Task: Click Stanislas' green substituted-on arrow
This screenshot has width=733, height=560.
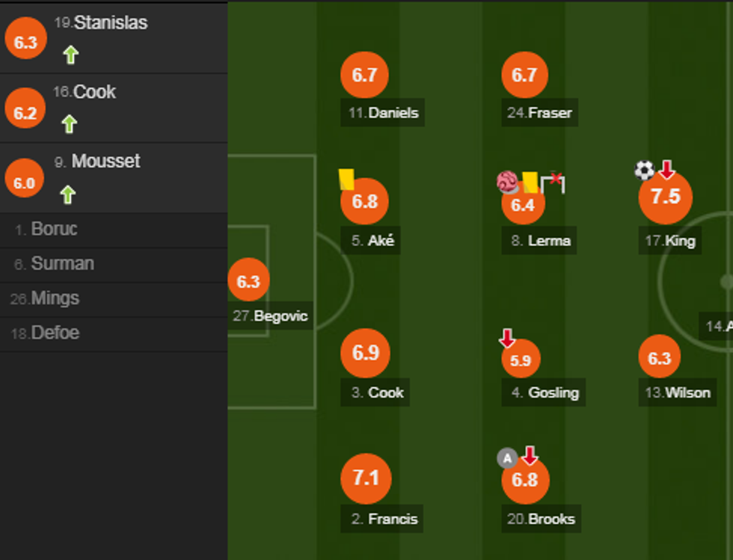Action: pyautogui.click(x=70, y=55)
